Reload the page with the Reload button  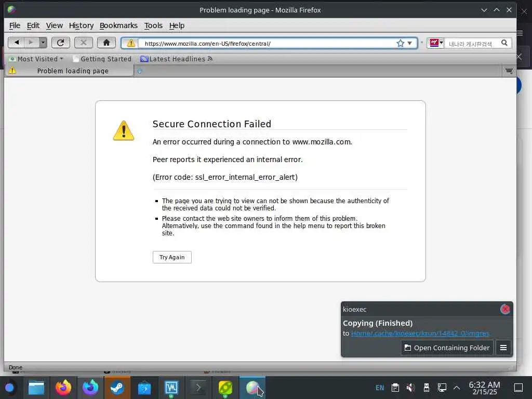coord(61,43)
